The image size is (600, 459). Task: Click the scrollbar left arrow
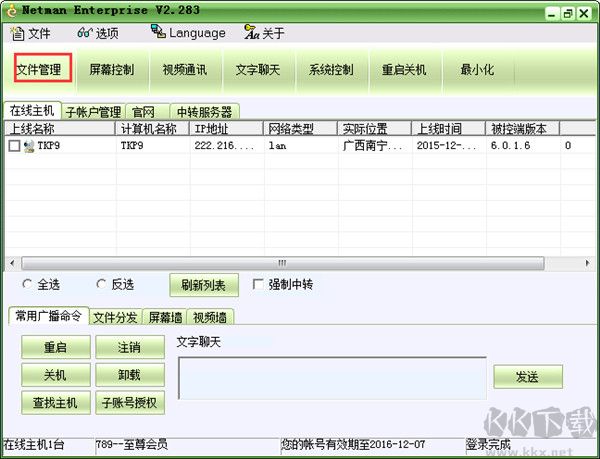[12, 263]
